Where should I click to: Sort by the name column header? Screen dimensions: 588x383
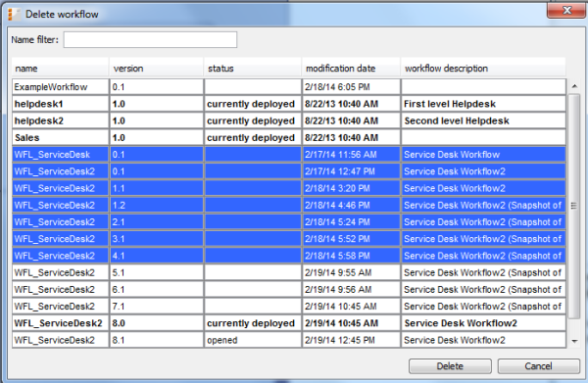(x=60, y=69)
